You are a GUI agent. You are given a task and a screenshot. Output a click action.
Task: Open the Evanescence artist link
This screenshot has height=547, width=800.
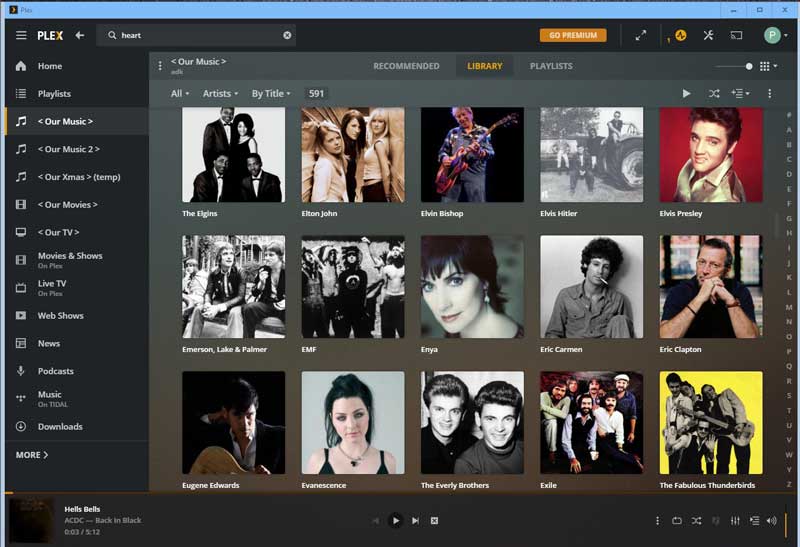[323, 485]
